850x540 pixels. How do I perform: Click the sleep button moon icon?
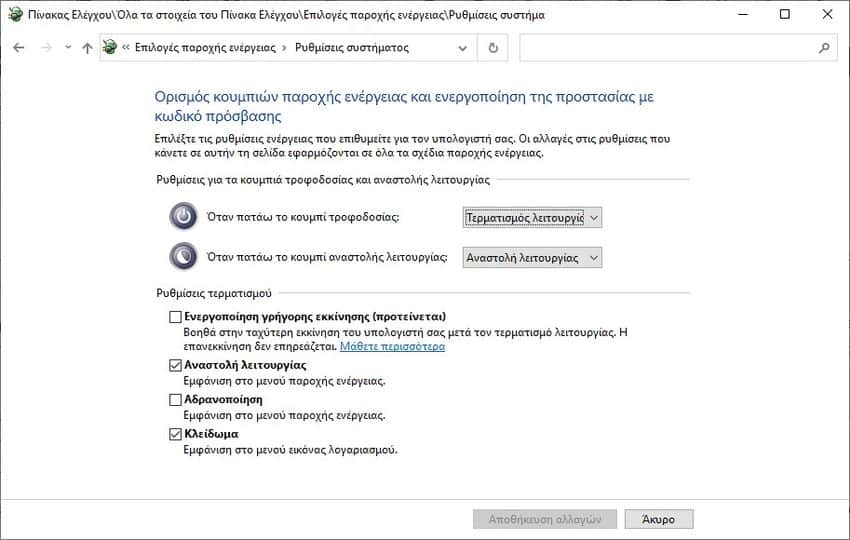click(184, 257)
